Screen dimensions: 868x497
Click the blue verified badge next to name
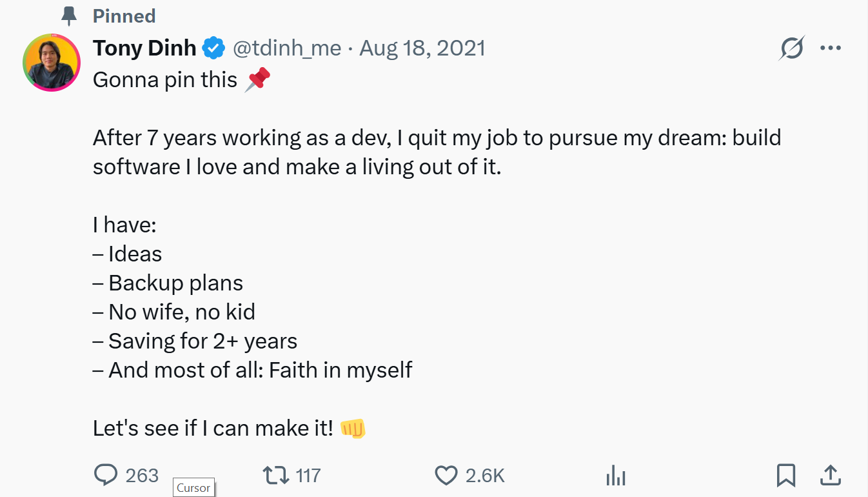pyautogui.click(x=213, y=48)
